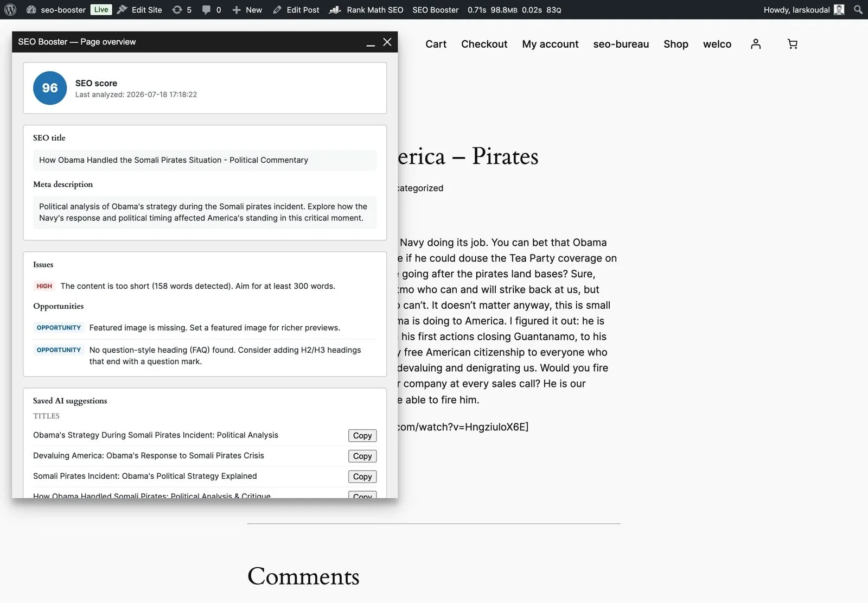Close the SEO Booster page overview panel
This screenshot has width=868, height=603.
[387, 42]
